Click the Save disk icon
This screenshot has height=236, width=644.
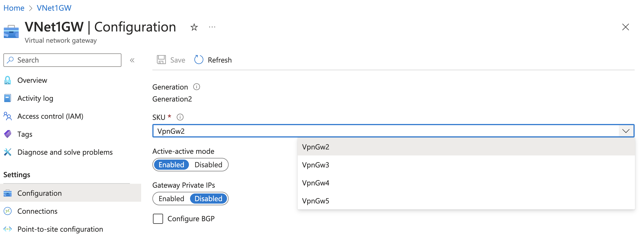pyautogui.click(x=161, y=60)
